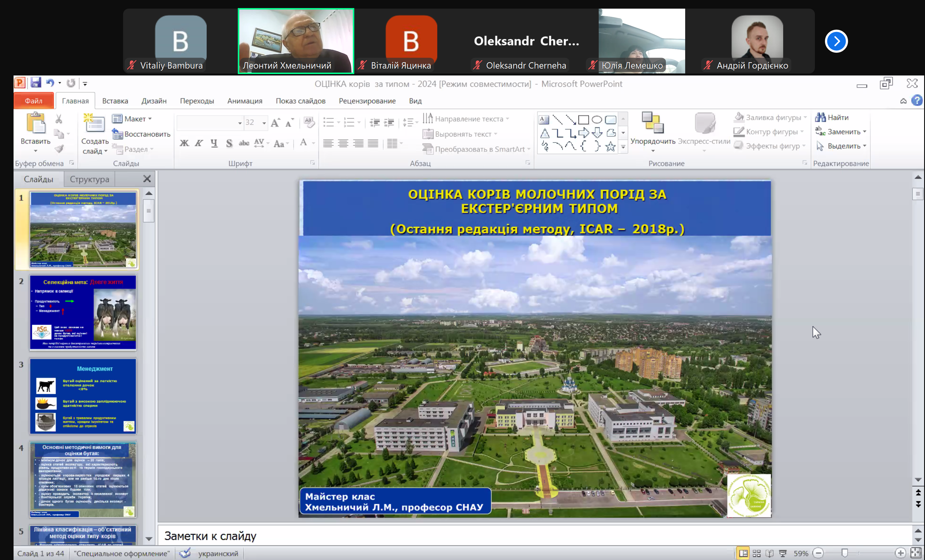Image resolution: width=925 pixels, height=560 pixels.
Task: Click Экспресс-стили button
Action: click(704, 132)
